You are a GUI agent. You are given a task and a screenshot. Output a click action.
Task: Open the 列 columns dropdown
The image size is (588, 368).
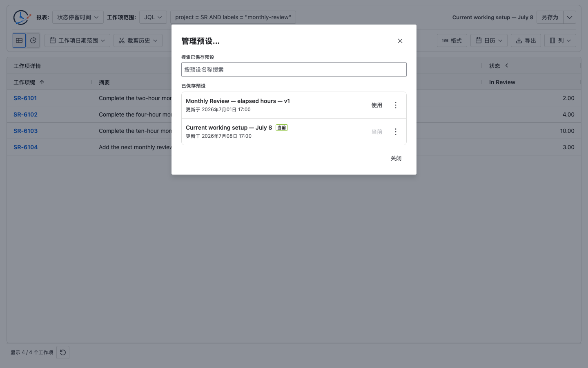click(560, 40)
